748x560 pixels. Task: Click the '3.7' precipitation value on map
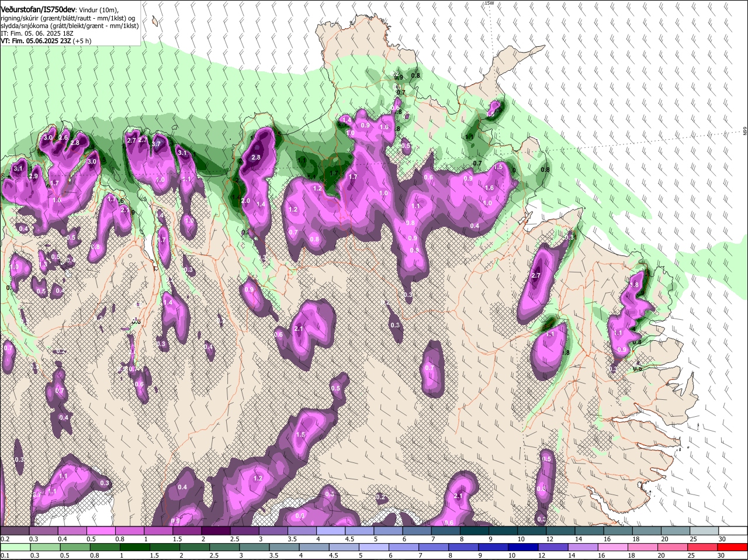156,144
